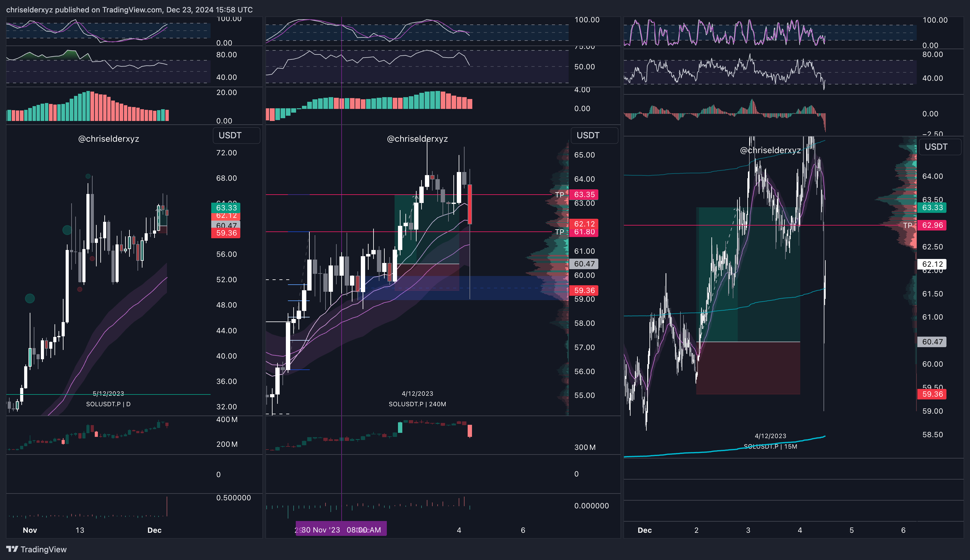Screen dimensions: 970x560
Task: Click the red 59.36 price label on the 240M chart
Action: (x=584, y=291)
